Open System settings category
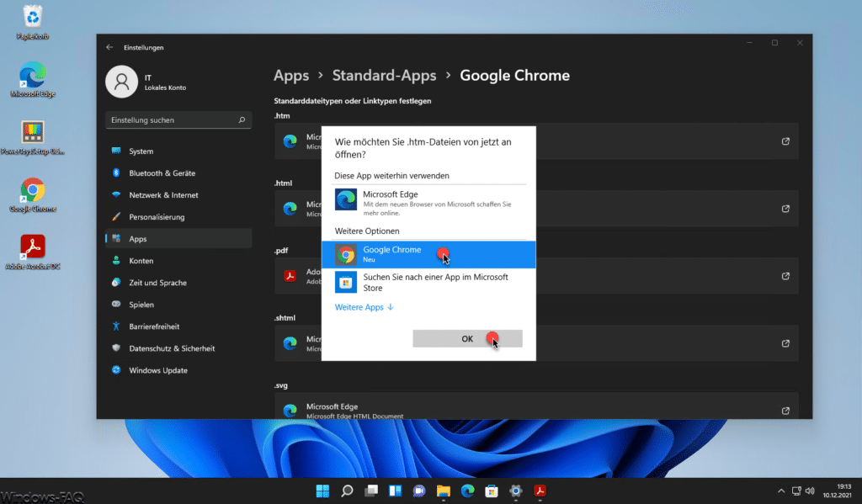The height and width of the screenshot is (504, 862). point(178,151)
